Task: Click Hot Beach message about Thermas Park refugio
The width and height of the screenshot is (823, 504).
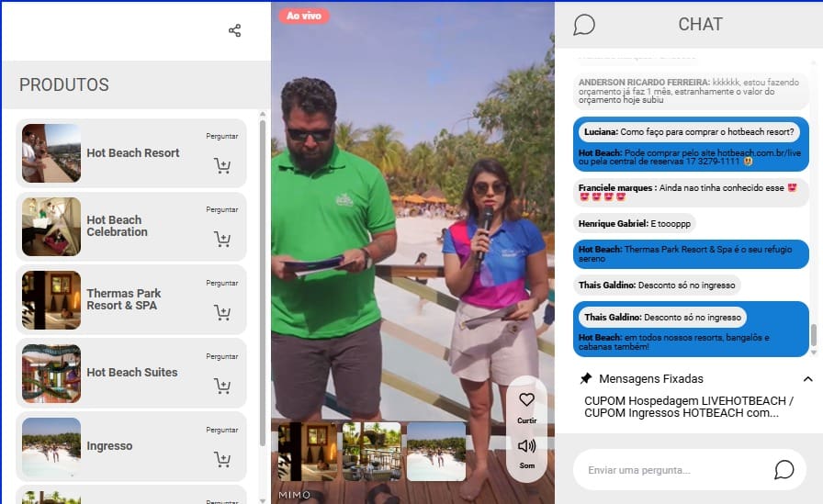Action: (x=690, y=253)
